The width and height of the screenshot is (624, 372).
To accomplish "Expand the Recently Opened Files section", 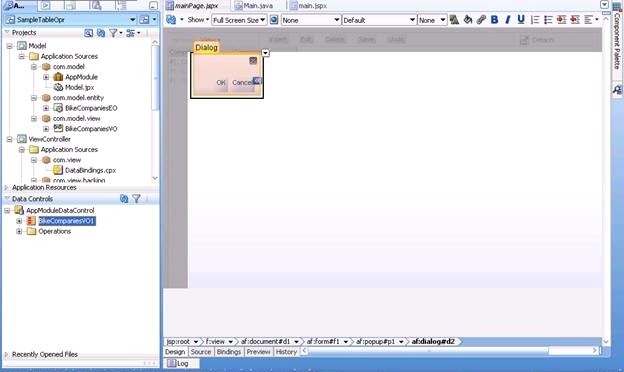I will [6, 354].
